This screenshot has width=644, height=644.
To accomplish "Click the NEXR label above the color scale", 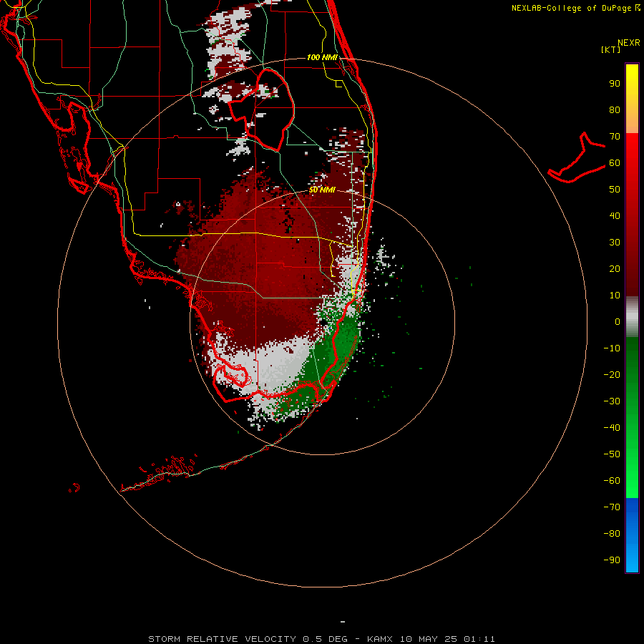I will [x=629, y=43].
